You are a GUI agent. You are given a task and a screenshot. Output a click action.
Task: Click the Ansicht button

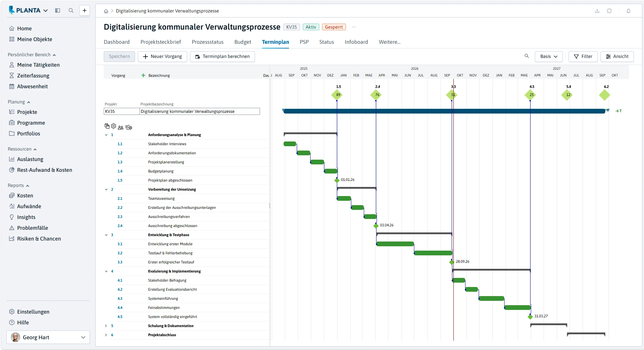(617, 56)
